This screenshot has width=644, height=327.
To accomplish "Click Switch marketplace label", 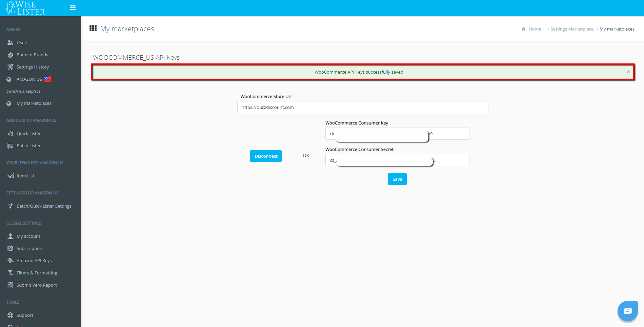I will 23,91.
